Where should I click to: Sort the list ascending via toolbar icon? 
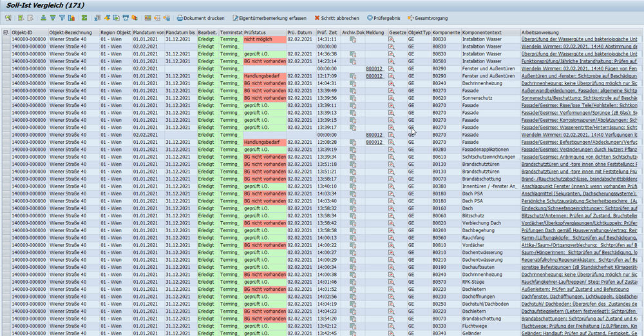point(43,17)
